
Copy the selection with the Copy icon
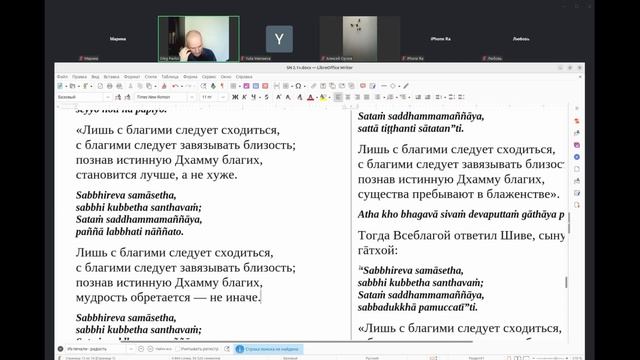tap(140, 86)
